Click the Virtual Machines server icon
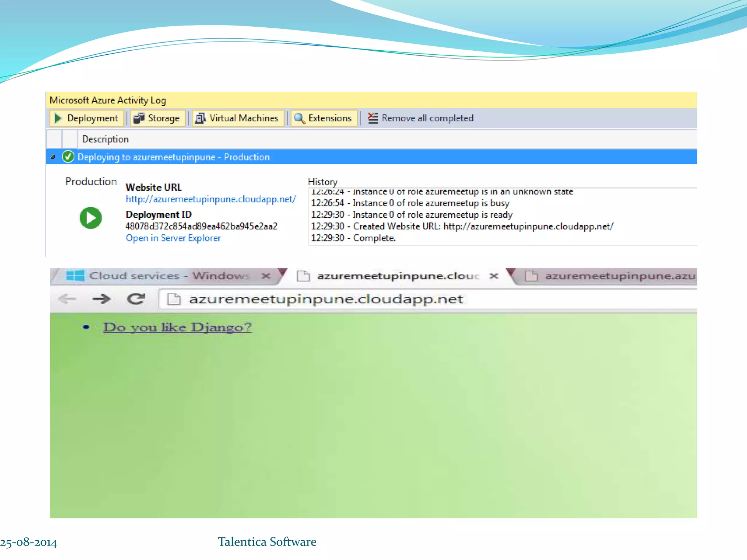 click(x=200, y=118)
